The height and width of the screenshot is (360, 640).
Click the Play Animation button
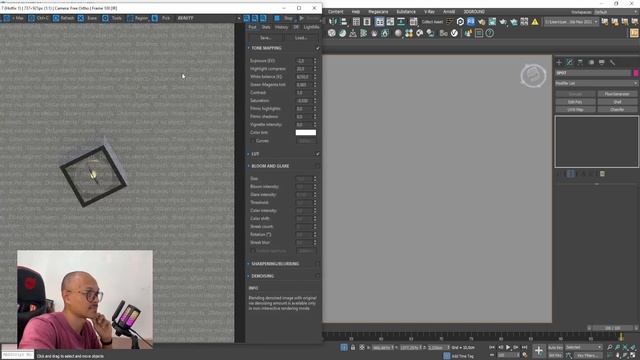508,347
